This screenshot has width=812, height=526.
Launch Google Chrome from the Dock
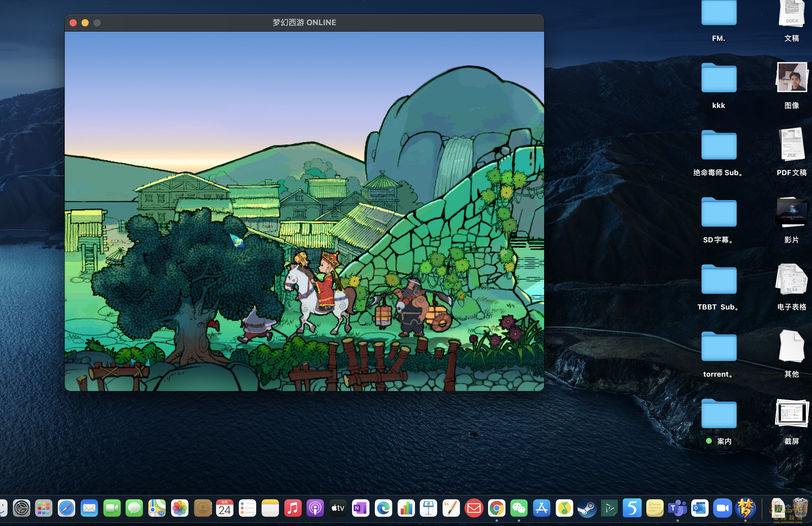[x=497, y=508]
